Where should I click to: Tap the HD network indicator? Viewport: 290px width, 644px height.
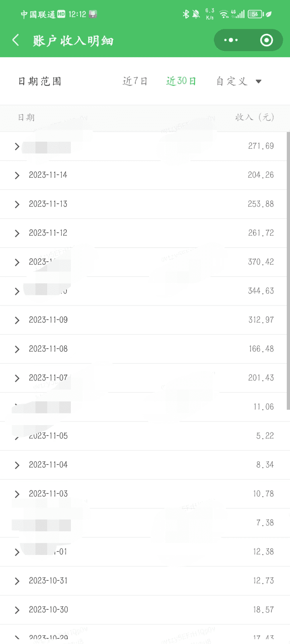pos(61,14)
